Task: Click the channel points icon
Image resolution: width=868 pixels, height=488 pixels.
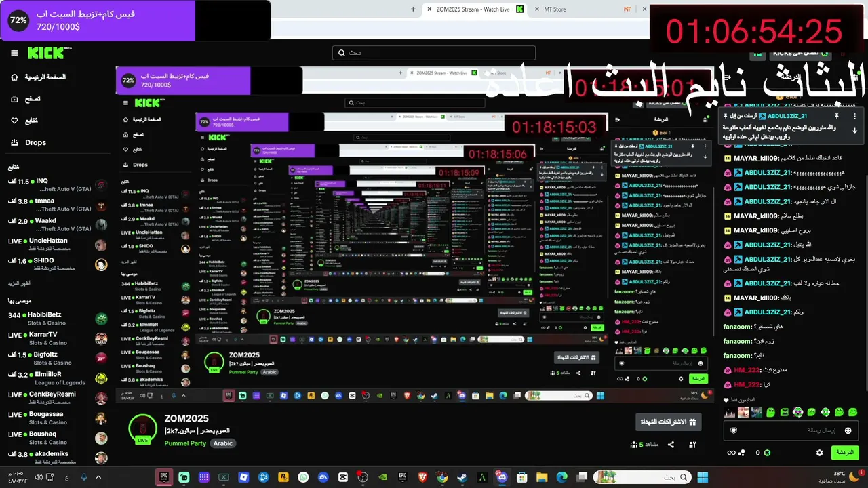Action: click(742, 453)
